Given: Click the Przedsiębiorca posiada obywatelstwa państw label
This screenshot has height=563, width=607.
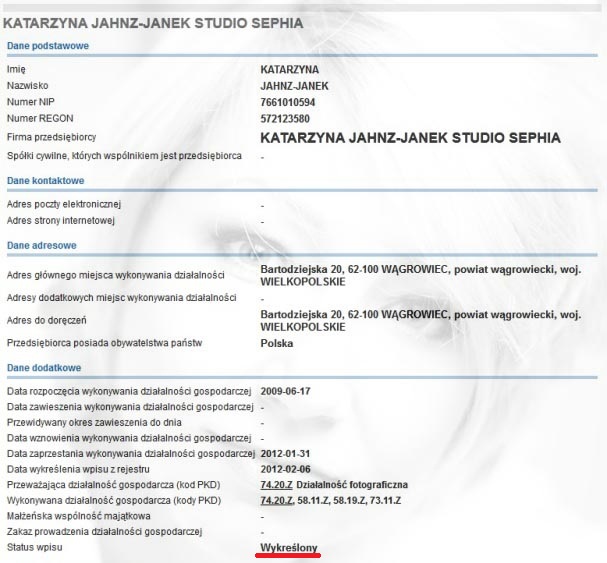Looking at the screenshot, I should [104, 343].
